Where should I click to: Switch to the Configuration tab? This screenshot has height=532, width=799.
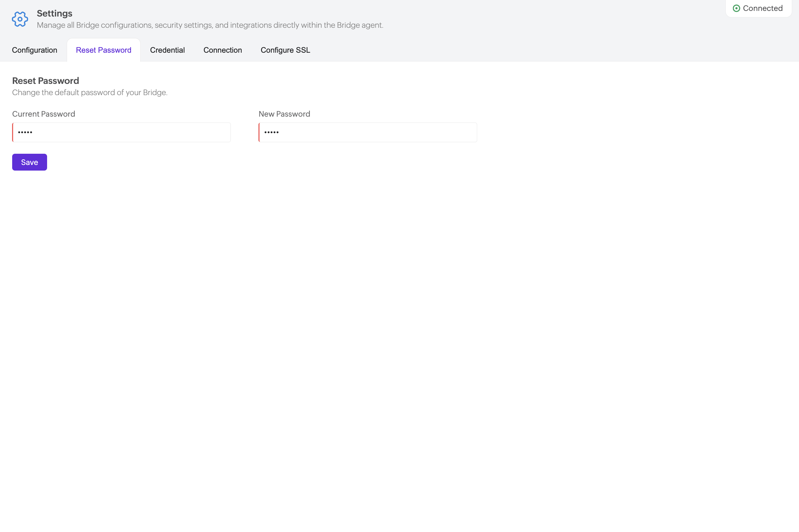(34, 50)
